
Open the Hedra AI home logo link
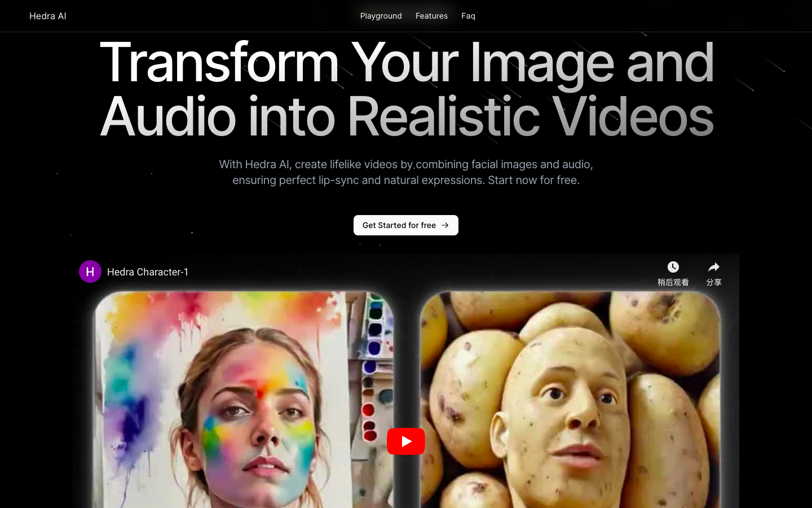pos(48,16)
